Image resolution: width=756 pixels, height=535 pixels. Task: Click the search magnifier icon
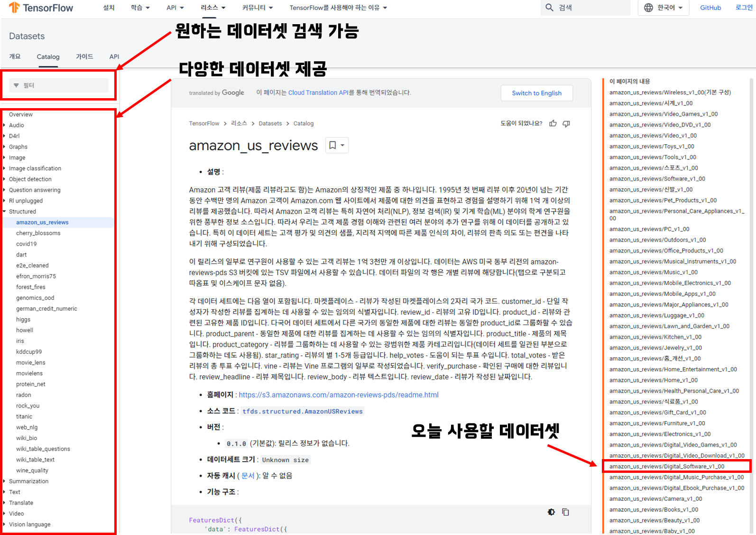549,8
